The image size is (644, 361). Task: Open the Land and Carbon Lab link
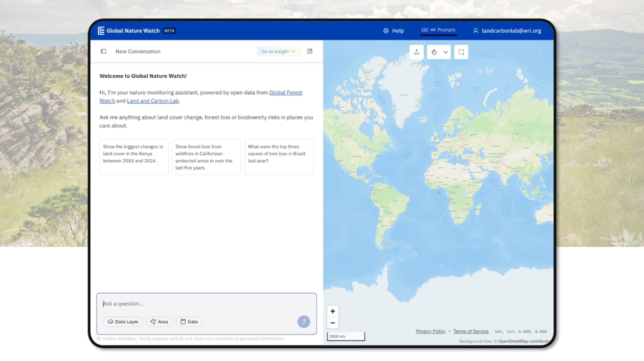[x=153, y=101]
